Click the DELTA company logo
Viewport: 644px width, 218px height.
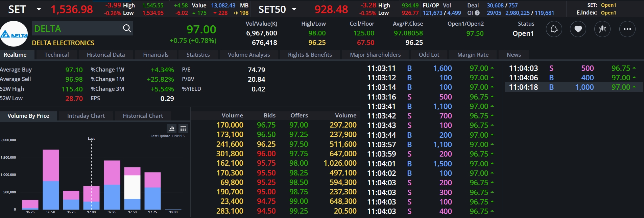click(14, 34)
